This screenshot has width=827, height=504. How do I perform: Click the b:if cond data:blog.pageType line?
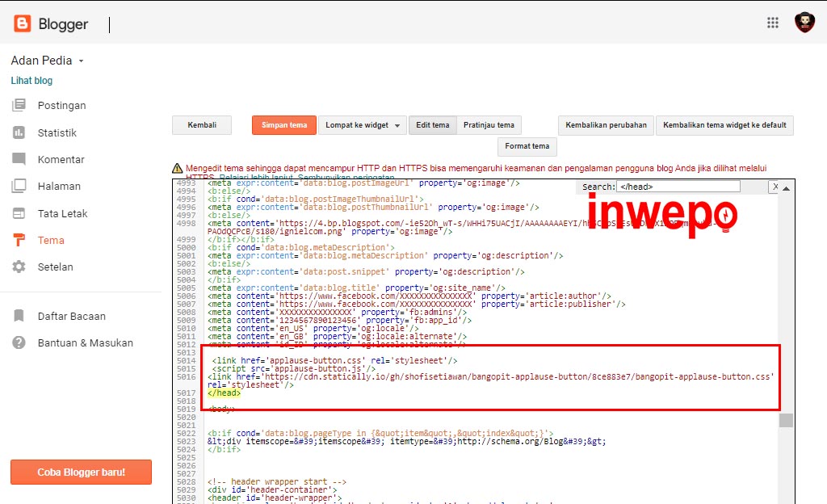tap(381, 434)
